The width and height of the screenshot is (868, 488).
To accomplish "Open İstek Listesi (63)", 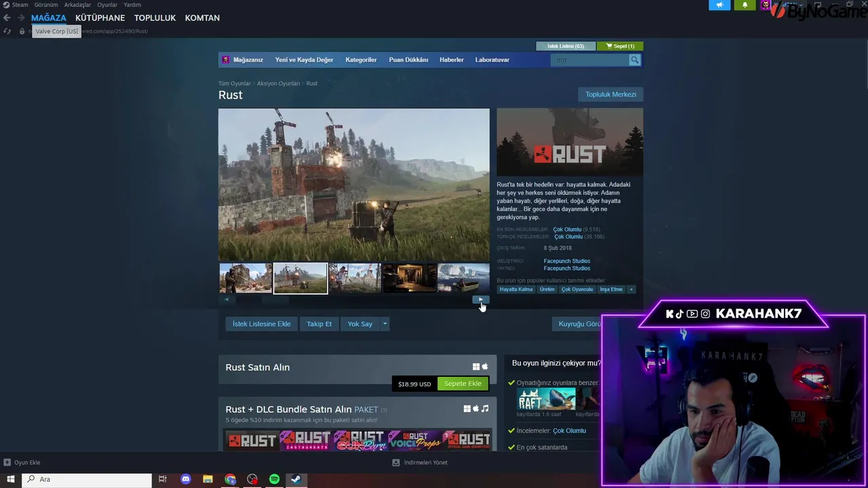I will click(566, 46).
